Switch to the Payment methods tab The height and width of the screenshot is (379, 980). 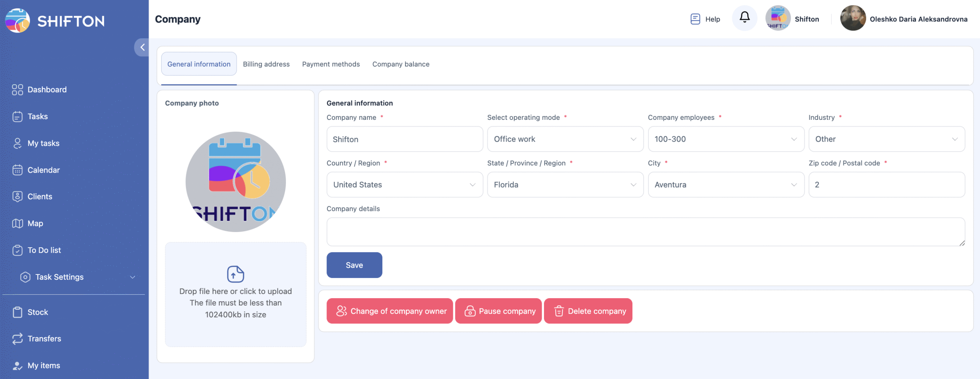[x=331, y=64]
